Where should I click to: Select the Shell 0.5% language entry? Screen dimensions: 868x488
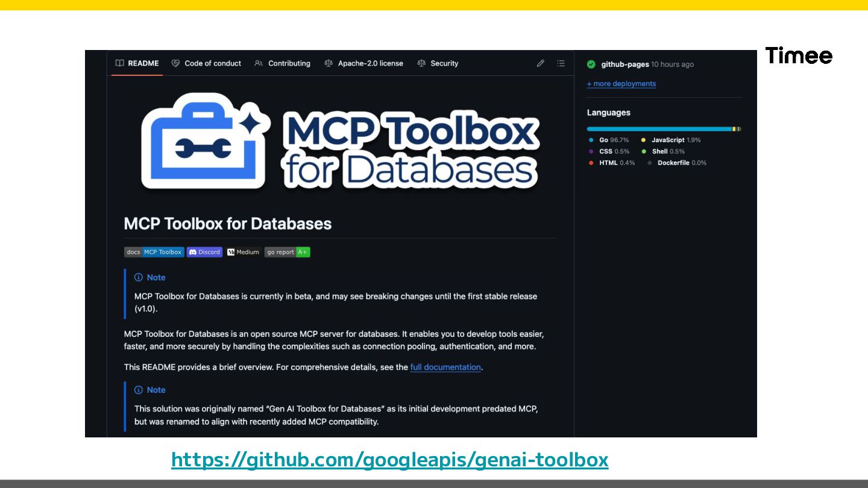pyautogui.click(x=663, y=151)
